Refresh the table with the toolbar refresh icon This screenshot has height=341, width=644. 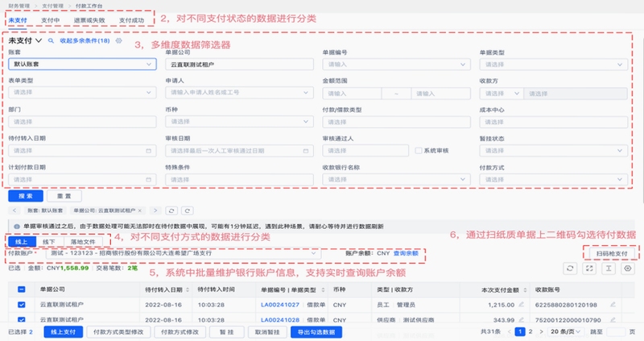click(570, 268)
